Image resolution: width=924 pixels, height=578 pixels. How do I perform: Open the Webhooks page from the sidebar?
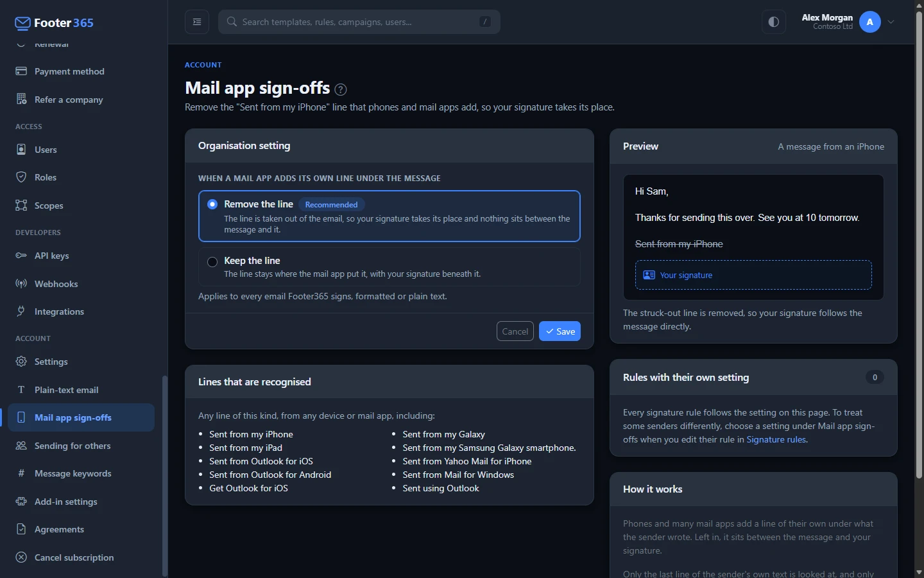coord(81,283)
